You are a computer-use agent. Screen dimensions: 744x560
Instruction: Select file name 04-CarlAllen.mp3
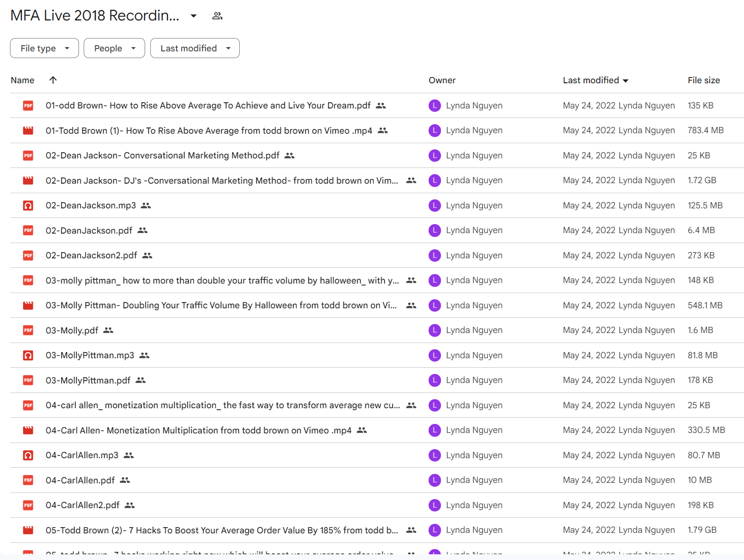click(x=82, y=455)
